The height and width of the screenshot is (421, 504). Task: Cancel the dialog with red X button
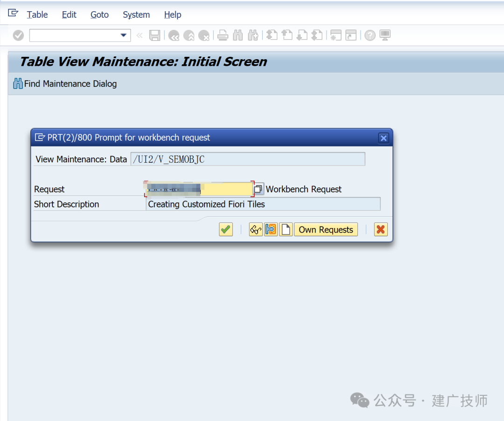click(x=381, y=229)
